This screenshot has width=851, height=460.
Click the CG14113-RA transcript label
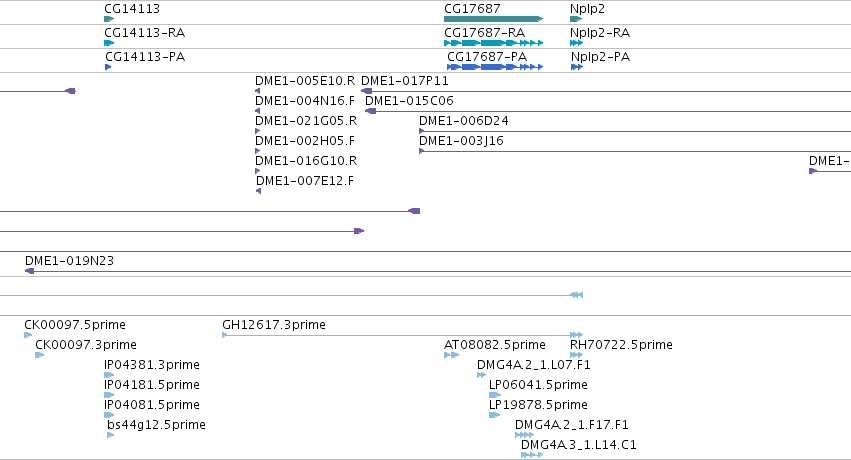click(x=144, y=33)
